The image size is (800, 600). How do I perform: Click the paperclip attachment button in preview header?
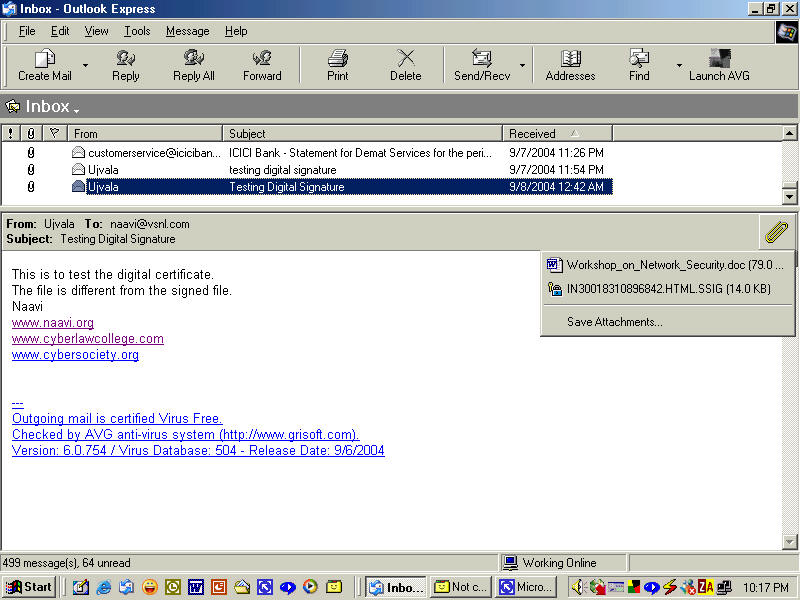(x=777, y=232)
